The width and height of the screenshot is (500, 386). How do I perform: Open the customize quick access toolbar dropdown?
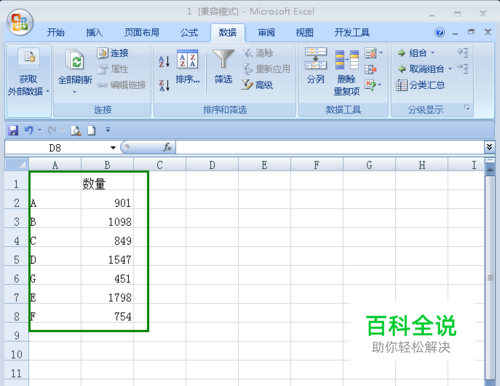tap(108, 130)
